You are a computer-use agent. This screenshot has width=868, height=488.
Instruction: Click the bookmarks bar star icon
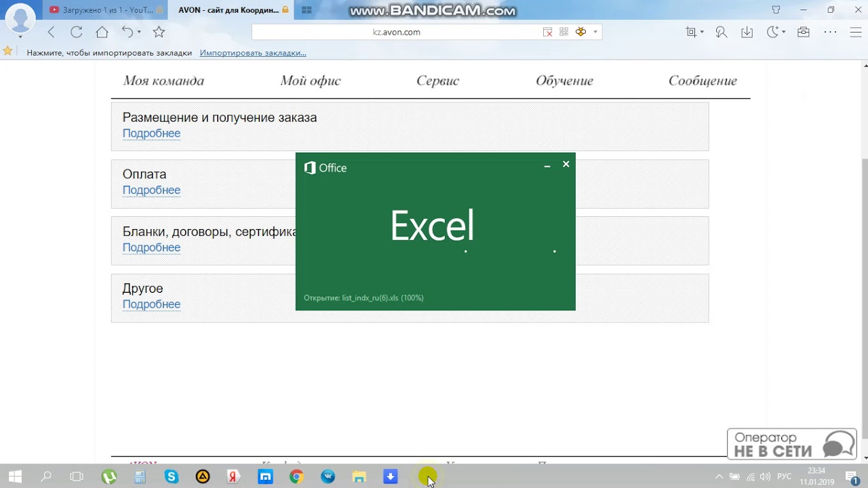pyautogui.click(x=7, y=52)
